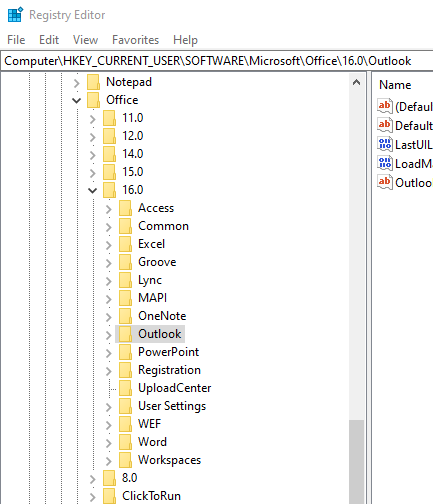
Task: Select the Groove folder icon
Action: click(x=125, y=262)
